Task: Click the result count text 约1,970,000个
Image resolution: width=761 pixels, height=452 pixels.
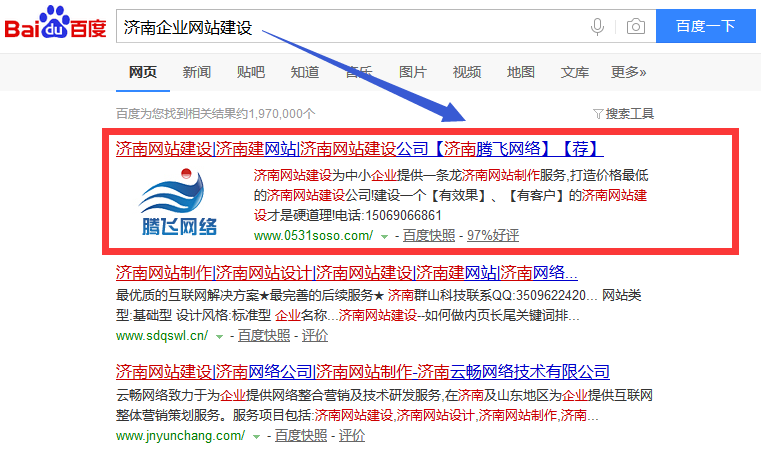Action: pyautogui.click(x=276, y=114)
